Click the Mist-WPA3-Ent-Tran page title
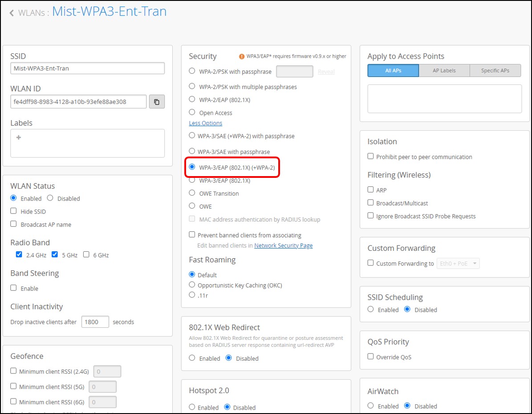 click(109, 12)
